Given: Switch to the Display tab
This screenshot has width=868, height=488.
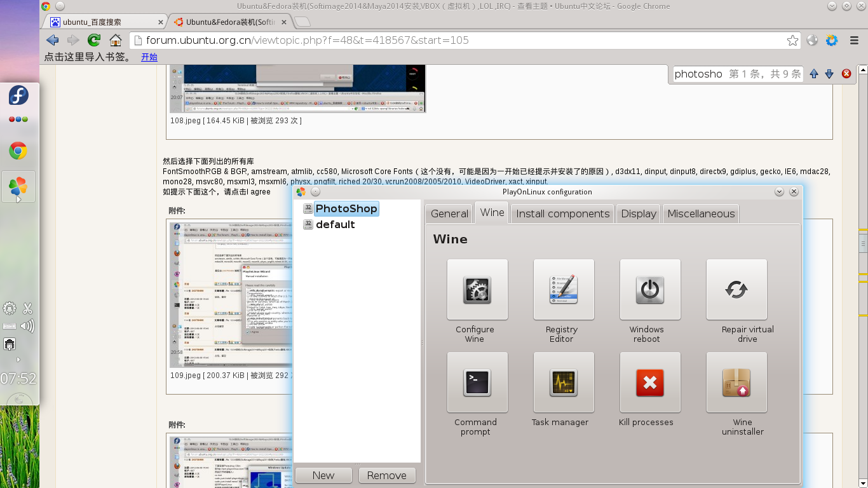Looking at the screenshot, I should tap(639, 213).
